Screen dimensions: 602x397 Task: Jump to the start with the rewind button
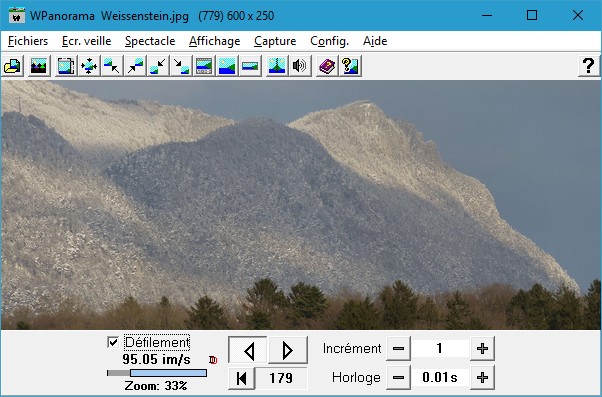click(x=241, y=378)
